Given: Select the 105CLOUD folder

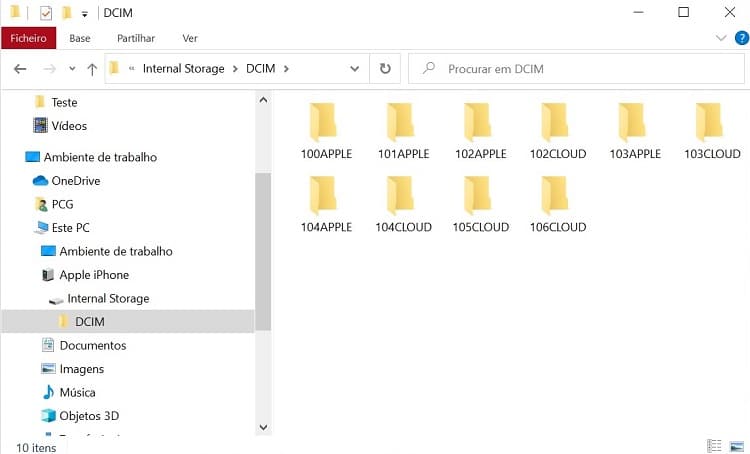Looking at the screenshot, I should [481, 205].
